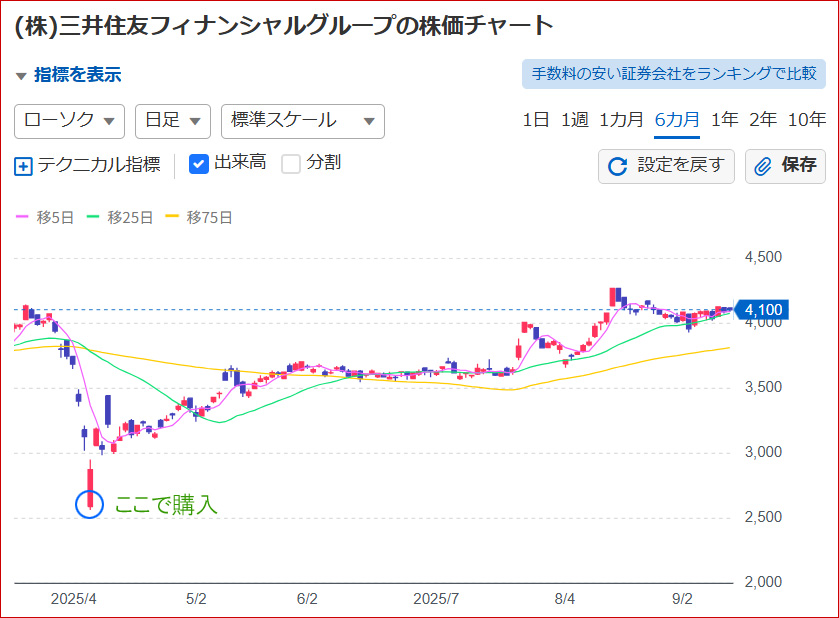839x618 pixels.
Task: Open the 日足 timeframe dropdown
Action: (171, 120)
